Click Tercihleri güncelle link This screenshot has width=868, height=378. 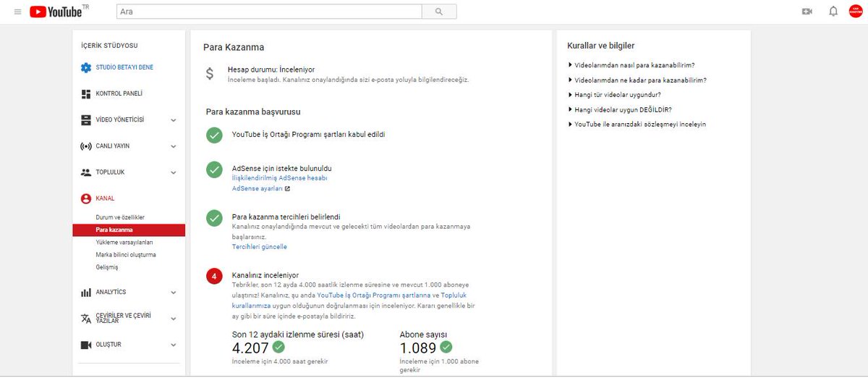coord(260,247)
